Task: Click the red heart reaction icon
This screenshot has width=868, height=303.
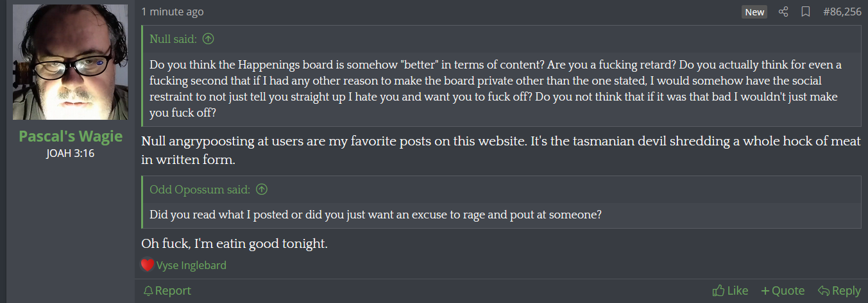Action: click(148, 265)
